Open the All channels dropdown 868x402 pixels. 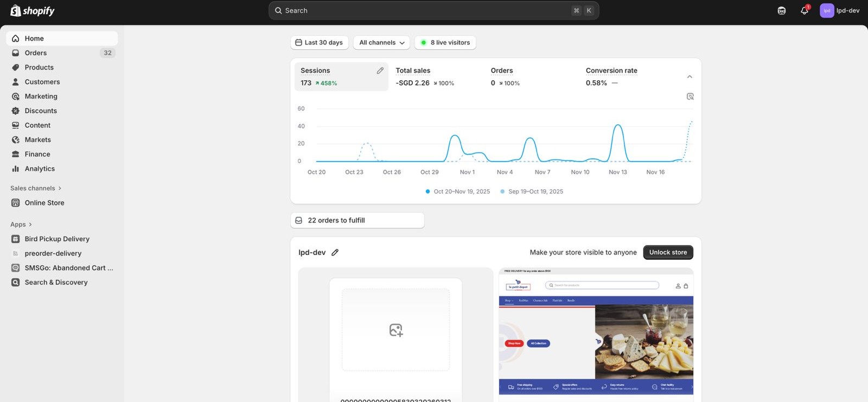point(381,43)
